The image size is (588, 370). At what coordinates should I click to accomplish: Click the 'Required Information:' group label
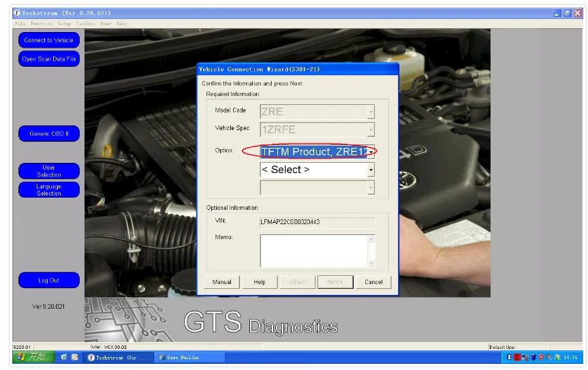pyautogui.click(x=233, y=94)
